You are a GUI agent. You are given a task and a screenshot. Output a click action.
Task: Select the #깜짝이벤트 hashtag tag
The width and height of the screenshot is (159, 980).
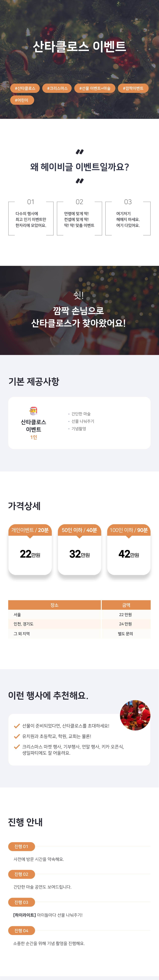133,88
